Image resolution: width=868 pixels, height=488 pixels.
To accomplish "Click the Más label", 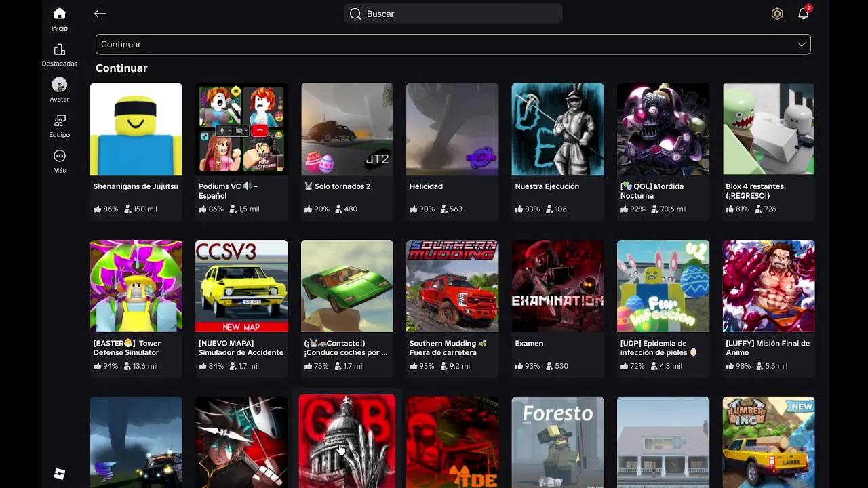I will [60, 170].
